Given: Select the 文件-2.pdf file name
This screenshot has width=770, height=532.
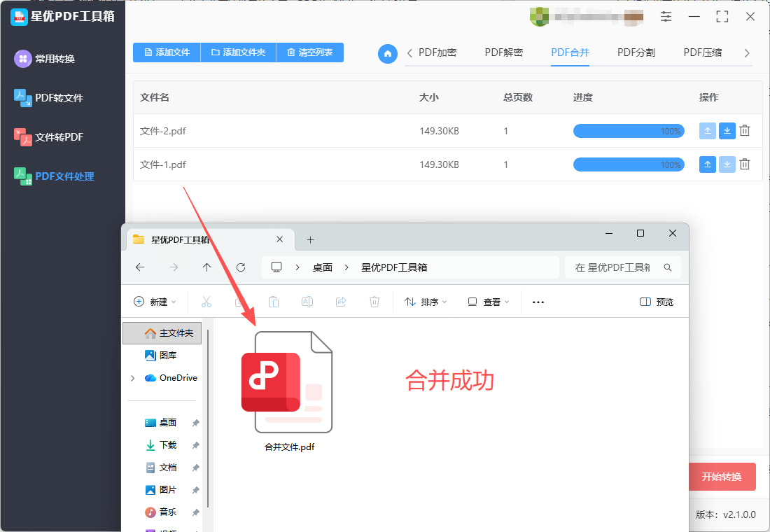Looking at the screenshot, I should coord(163,131).
